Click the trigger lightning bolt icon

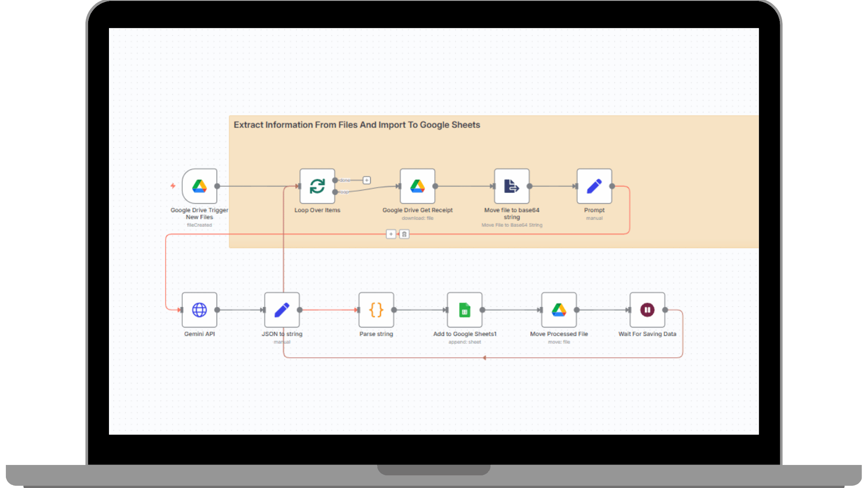pos(173,186)
